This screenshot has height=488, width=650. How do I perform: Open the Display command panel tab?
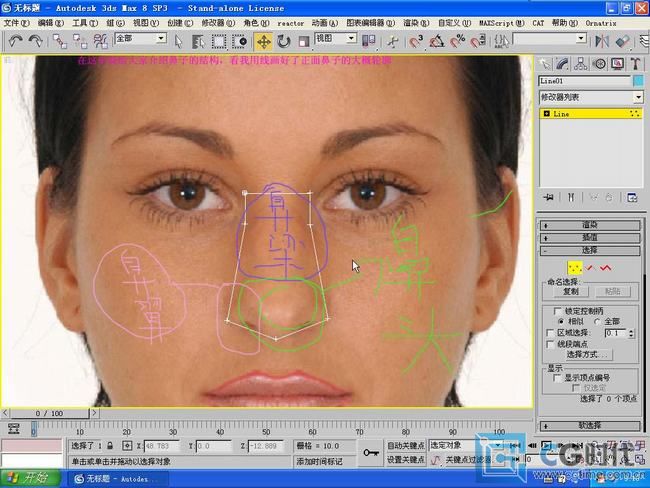pyautogui.click(x=617, y=63)
